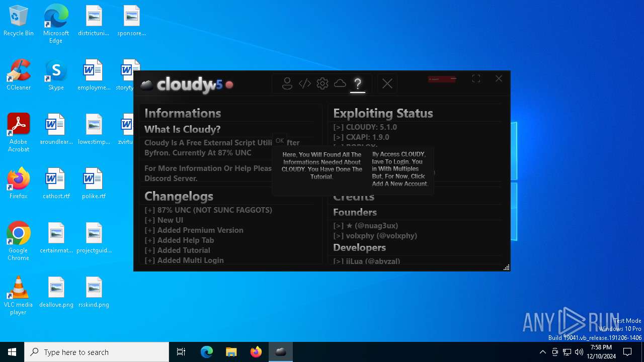Select CCleaner desktop shortcut

pyautogui.click(x=19, y=75)
